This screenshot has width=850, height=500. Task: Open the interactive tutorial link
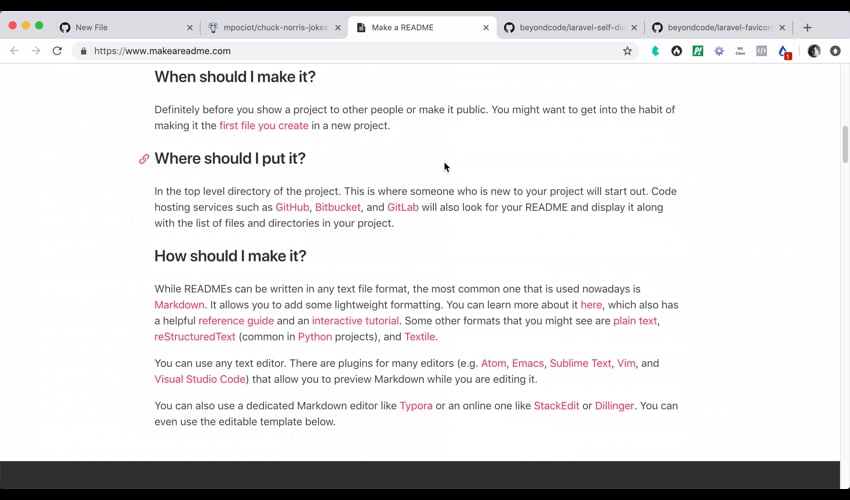pos(355,320)
